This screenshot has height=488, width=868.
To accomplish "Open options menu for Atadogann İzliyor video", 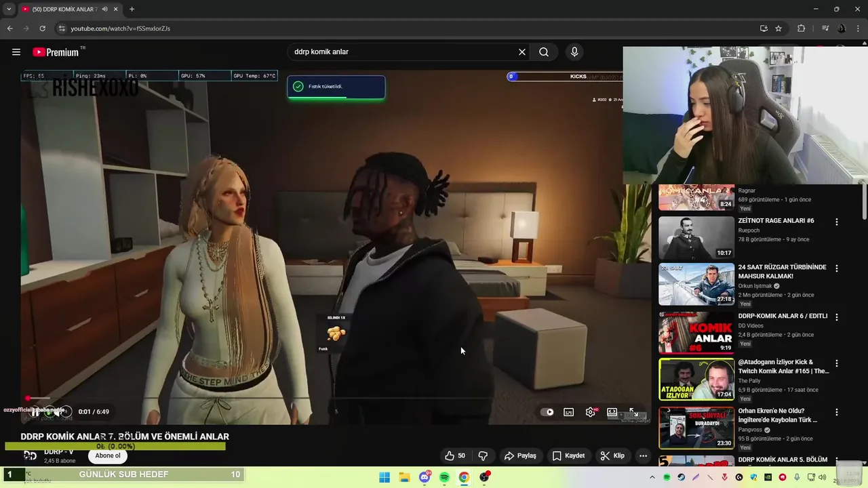I will point(836,363).
